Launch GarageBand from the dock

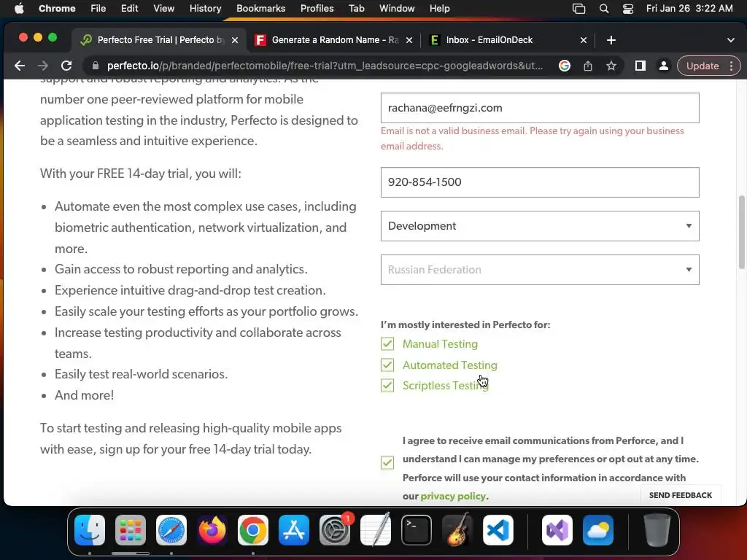(x=457, y=530)
